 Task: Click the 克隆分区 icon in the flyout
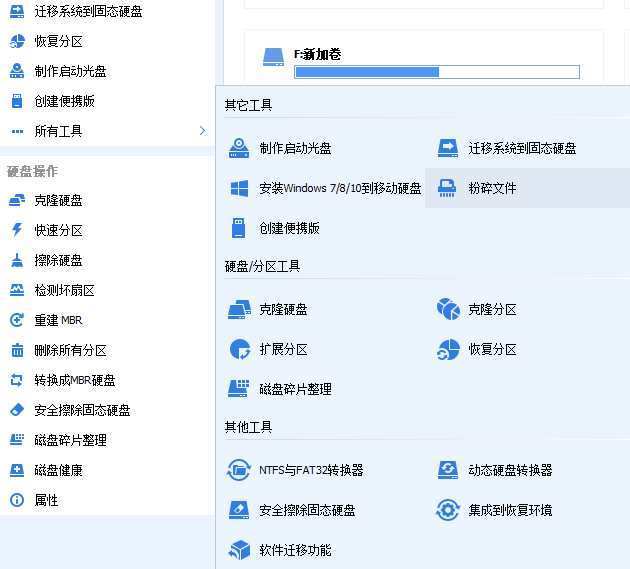(x=448, y=309)
